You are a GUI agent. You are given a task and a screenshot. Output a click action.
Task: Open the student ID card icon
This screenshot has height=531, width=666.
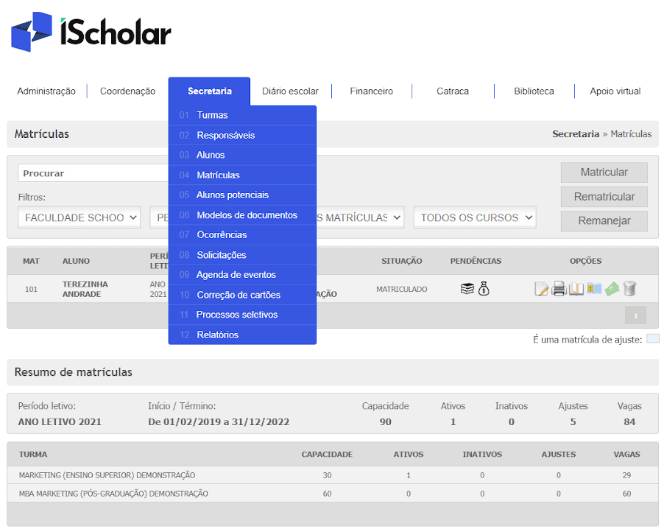[x=594, y=289]
